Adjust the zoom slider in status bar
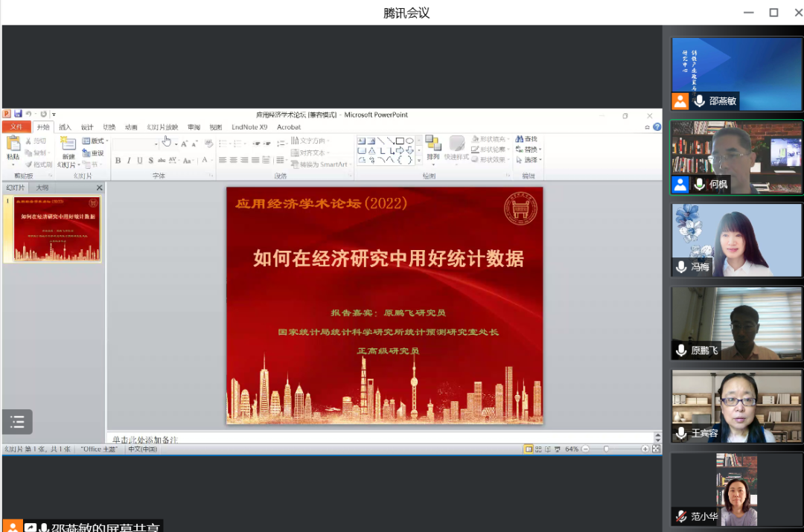Image resolution: width=804 pixels, height=532 pixels. coord(607,449)
